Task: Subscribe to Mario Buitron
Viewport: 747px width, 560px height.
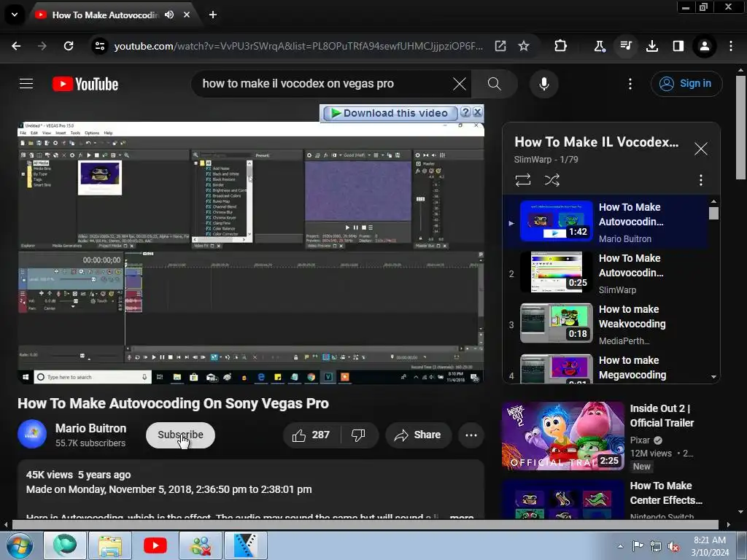Action: coord(180,435)
